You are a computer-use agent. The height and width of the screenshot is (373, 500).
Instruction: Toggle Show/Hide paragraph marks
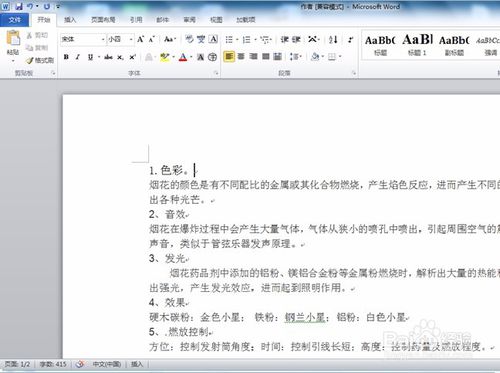pos(350,40)
